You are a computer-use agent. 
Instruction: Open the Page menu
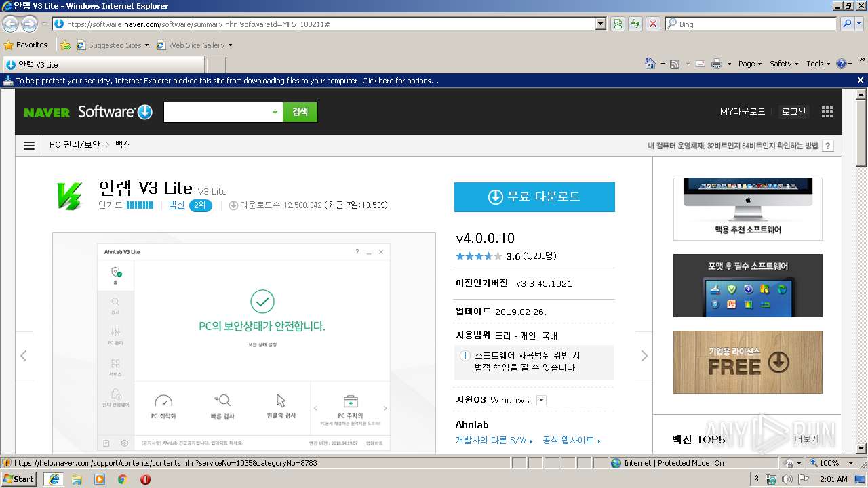[x=750, y=64]
